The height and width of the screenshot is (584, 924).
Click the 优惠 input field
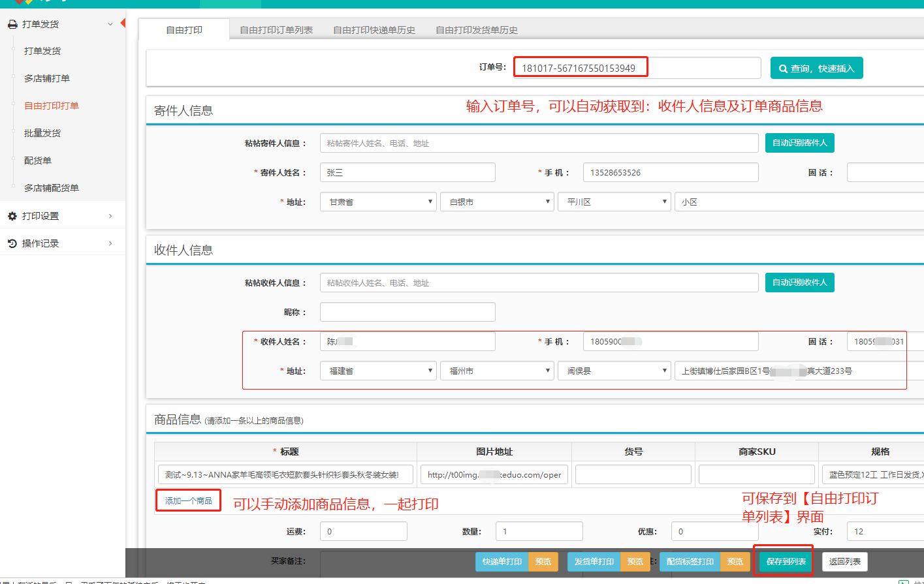tap(715, 531)
